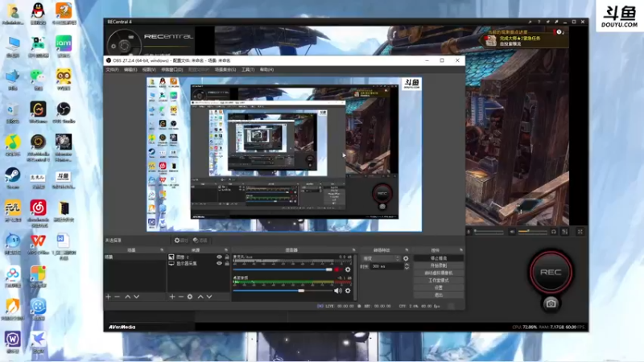Click the RECentral headphone monitor icon

pos(553,232)
